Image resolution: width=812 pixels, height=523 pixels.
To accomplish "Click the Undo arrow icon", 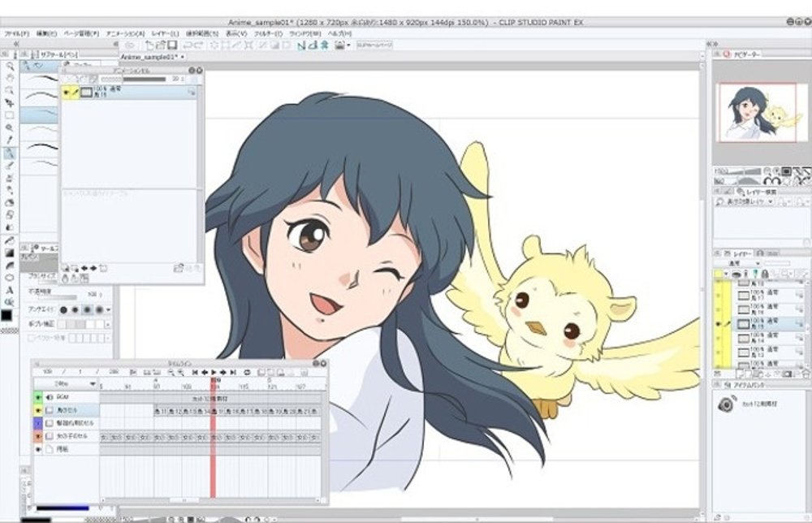I will point(188,45).
